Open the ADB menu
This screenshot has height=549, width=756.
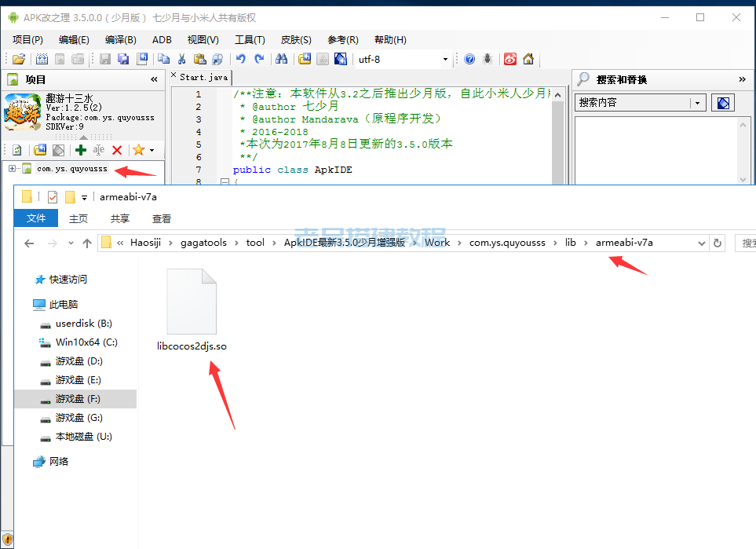pos(162,39)
